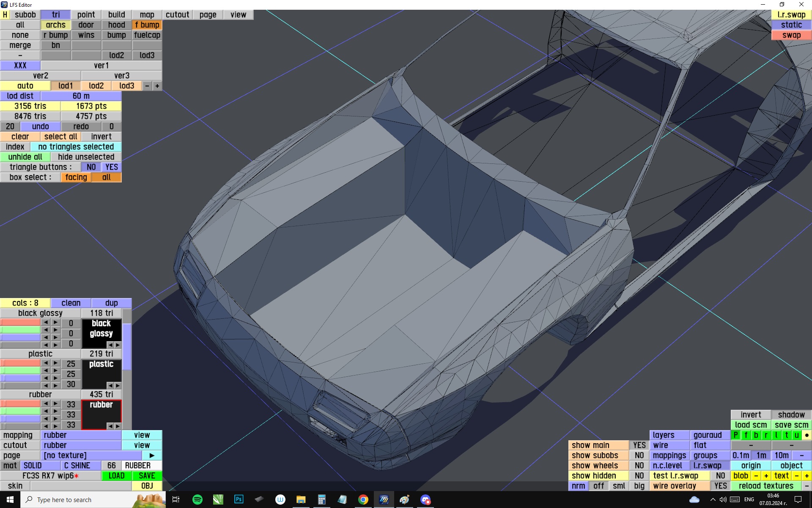Viewport: 812px width, 508px height.
Task: Open the cutout mode tab
Action: pyautogui.click(x=177, y=15)
